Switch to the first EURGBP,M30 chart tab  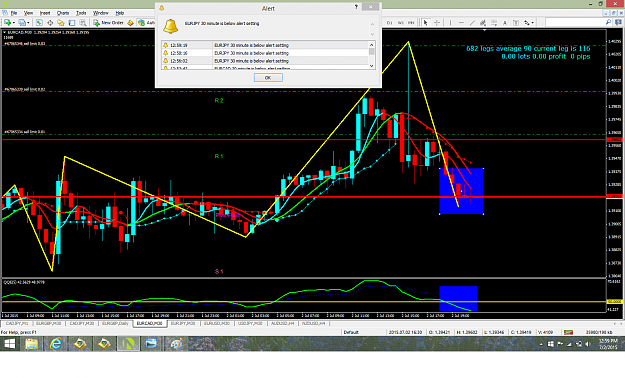(48, 323)
